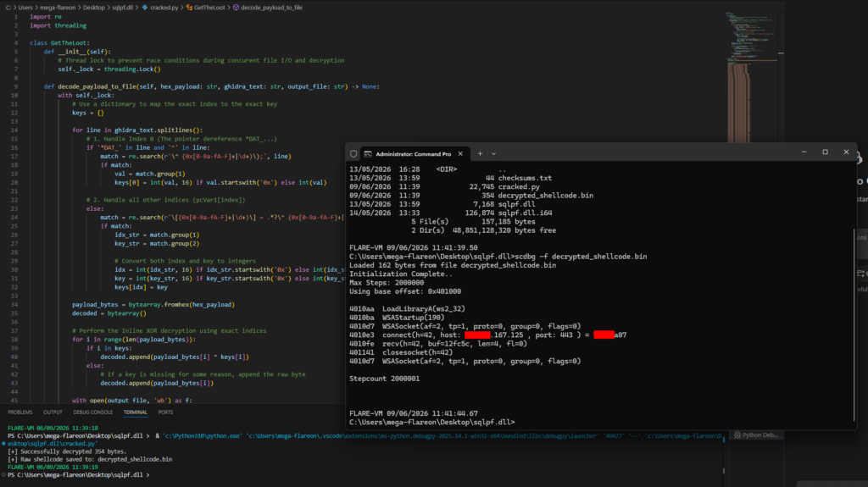Open the terminal profile dropdown chevron
Viewport: 868px width, 487px height.
tap(494, 154)
